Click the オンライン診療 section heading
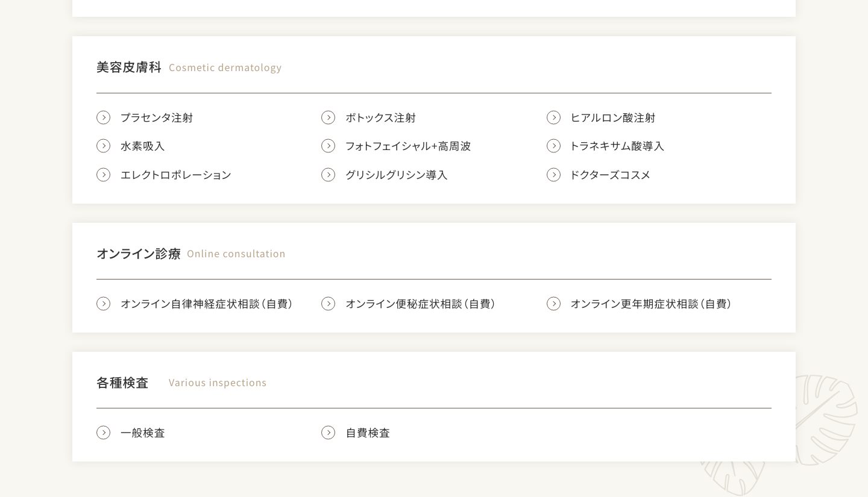The width and height of the screenshot is (868, 497). click(139, 254)
